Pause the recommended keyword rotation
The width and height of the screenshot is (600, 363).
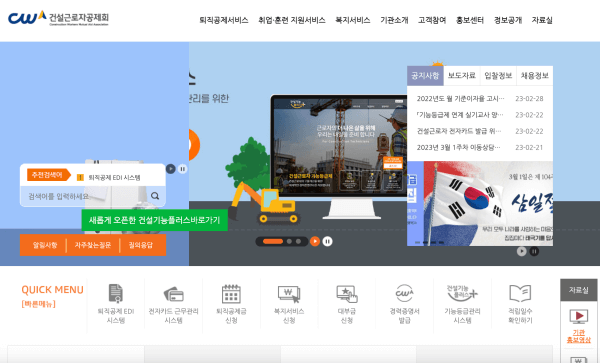tap(183, 169)
